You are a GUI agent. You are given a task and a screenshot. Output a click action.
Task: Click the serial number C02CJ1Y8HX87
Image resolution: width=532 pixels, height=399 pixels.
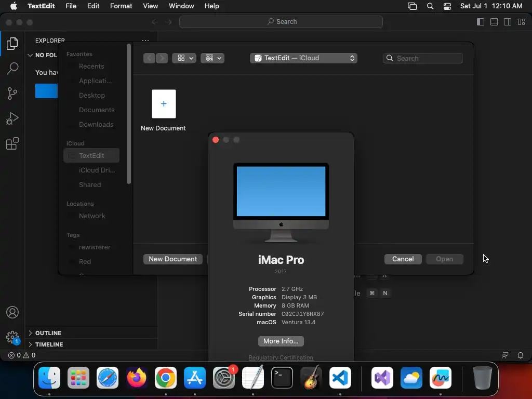[x=303, y=314]
